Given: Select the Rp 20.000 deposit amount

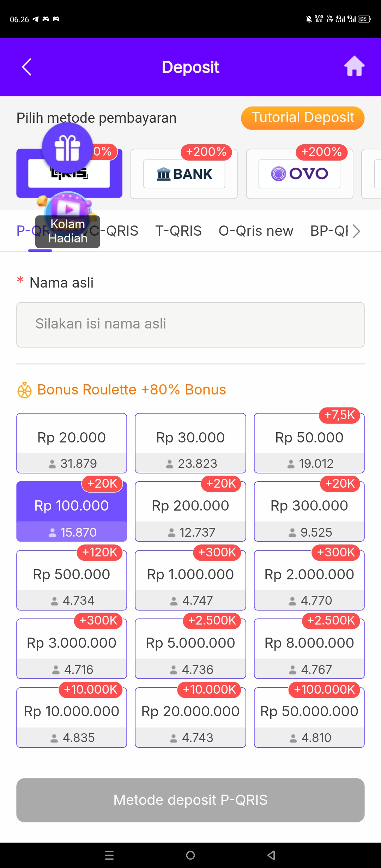Looking at the screenshot, I should click(72, 443).
